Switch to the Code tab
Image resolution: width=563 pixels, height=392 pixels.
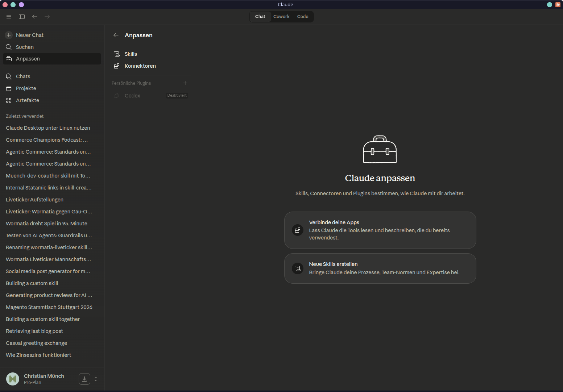click(x=302, y=16)
